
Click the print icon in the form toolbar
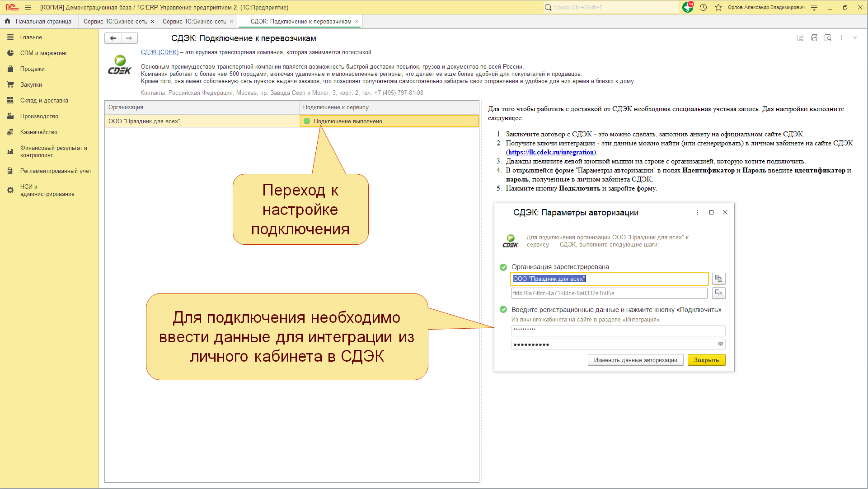(815, 38)
